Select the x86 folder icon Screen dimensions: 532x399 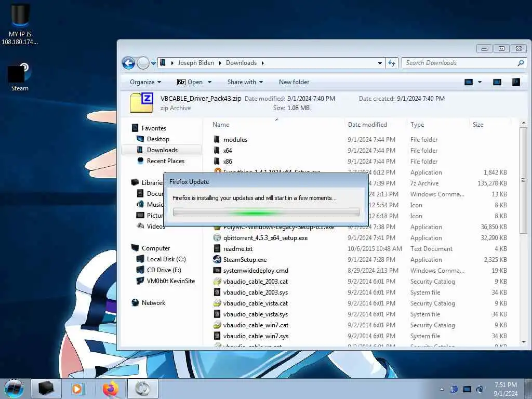(x=217, y=161)
